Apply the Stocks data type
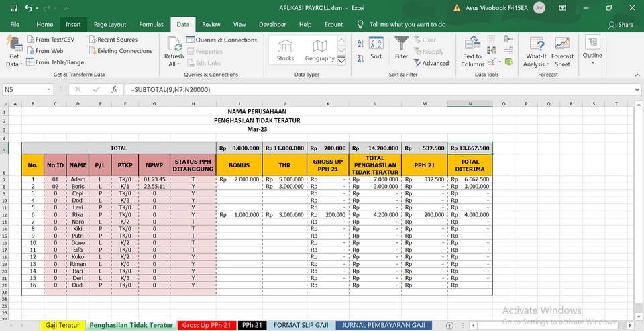This screenshot has width=644, height=331. (285, 50)
